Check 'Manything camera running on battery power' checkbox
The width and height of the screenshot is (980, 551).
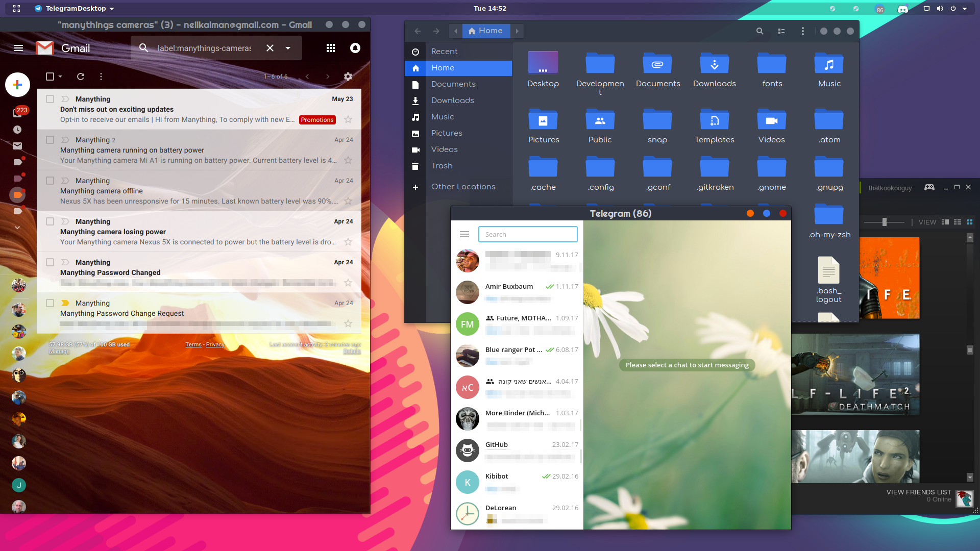pyautogui.click(x=50, y=140)
